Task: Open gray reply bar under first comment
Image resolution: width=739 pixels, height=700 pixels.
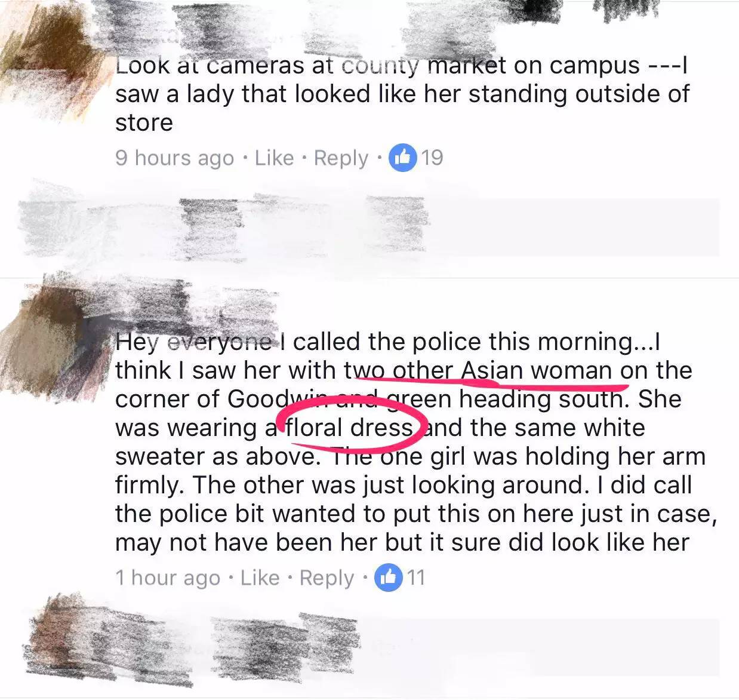Action: coord(369,227)
